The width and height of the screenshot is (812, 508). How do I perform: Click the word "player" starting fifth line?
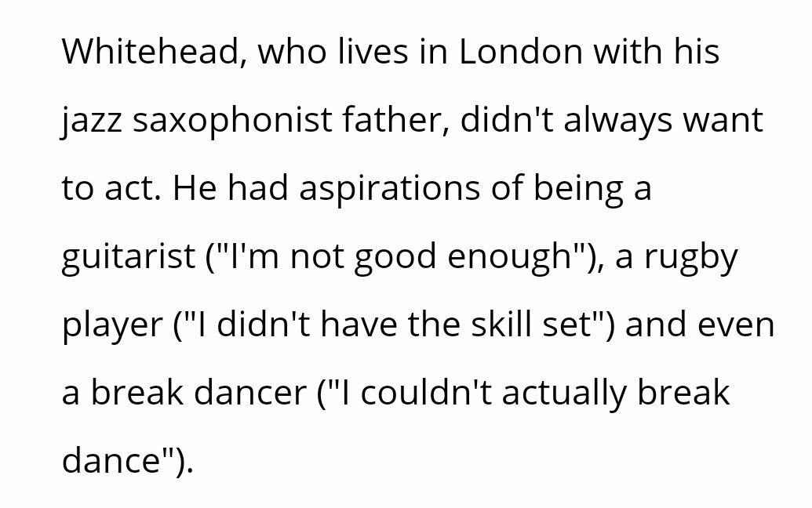pos(112,325)
